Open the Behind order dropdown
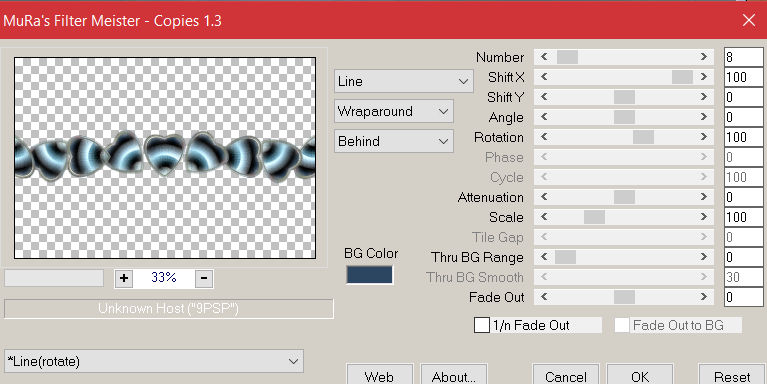This screenshot has width=767, height=384. (x=394, y=141)
